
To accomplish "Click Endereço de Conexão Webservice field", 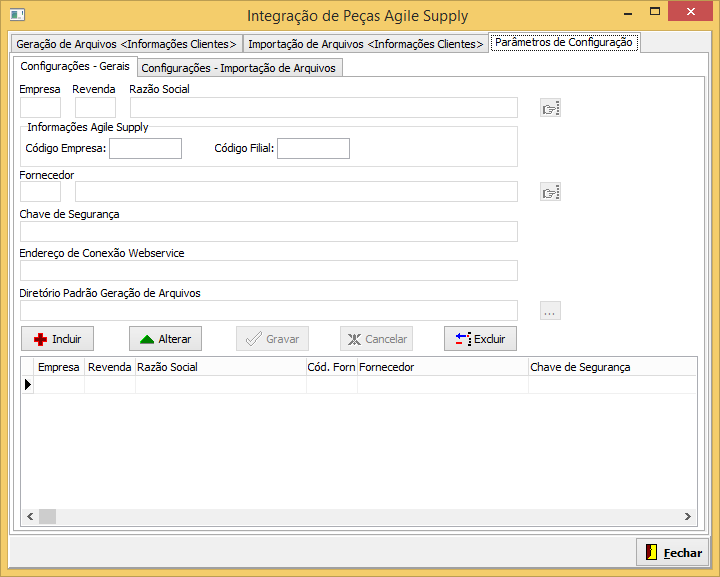I will pos(269,270).
